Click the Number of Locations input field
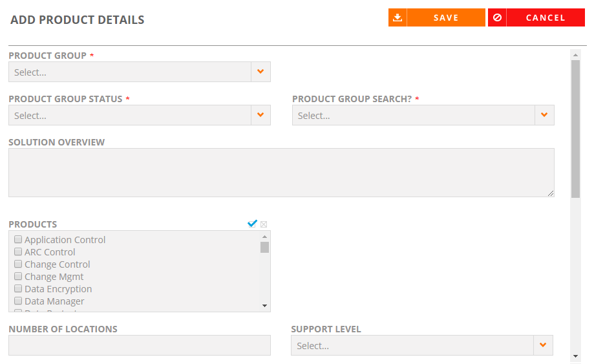The width and height of the screenshot is (594, 364). 140,345
